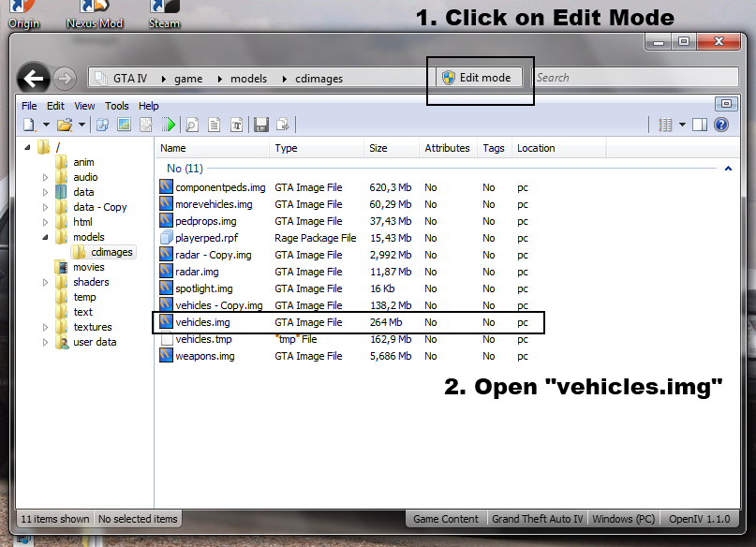Click models in the address path

coord(248,78)
